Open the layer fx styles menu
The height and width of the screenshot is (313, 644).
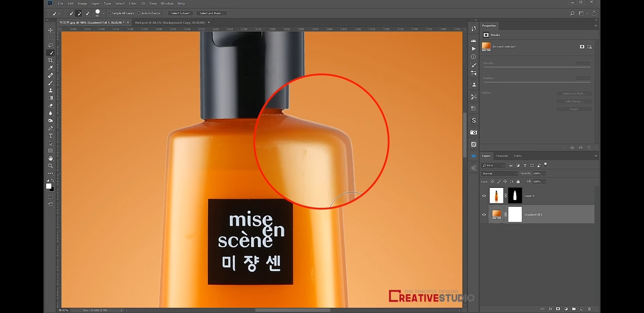click(550, 309)
